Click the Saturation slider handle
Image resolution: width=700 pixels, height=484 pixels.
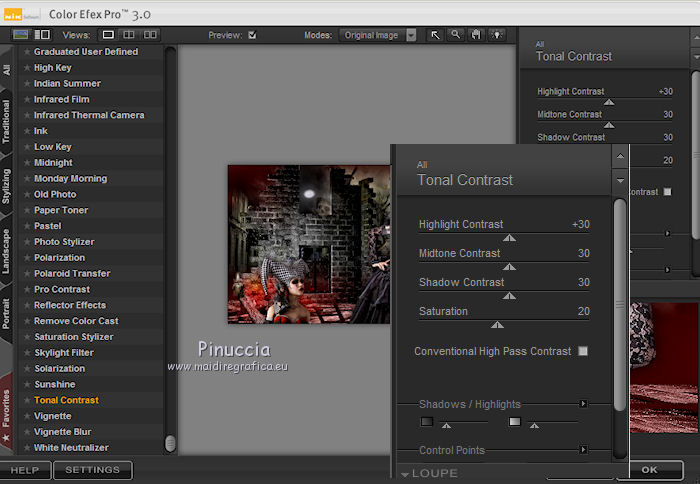click(497, 325)
